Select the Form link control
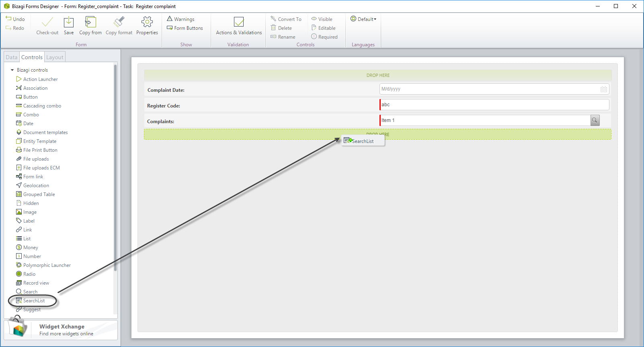The height and width of the screenshot is (347, 644). (29, 177)
